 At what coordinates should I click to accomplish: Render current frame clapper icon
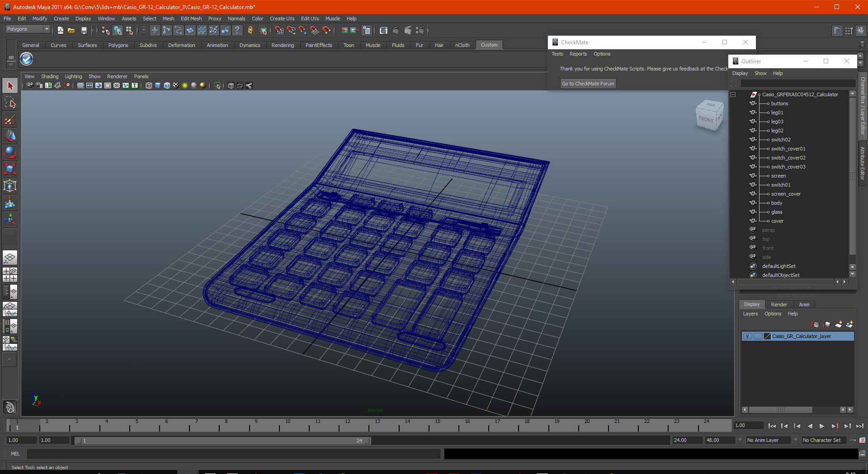[396, 30]
